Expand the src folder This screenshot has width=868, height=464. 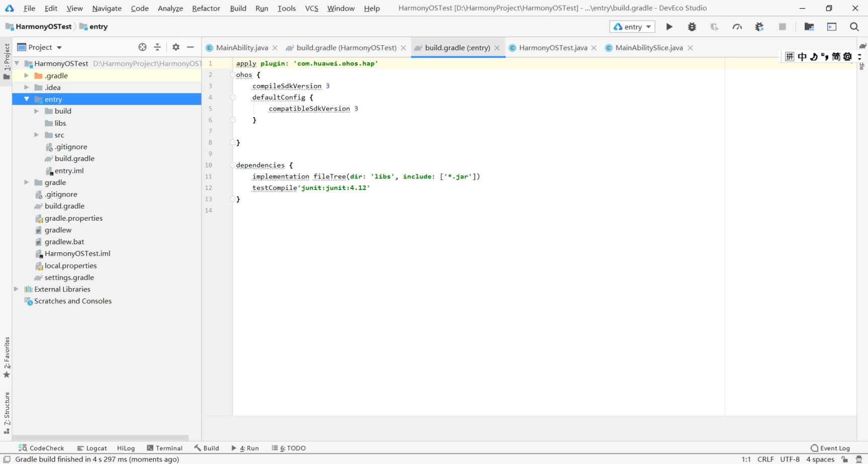click(x=37, y=135)
